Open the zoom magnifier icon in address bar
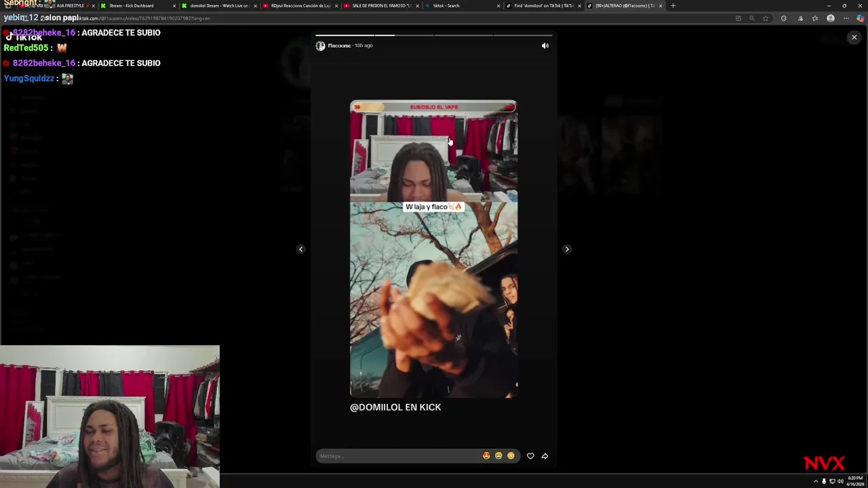The image size is (868, 488). [751, 18]
